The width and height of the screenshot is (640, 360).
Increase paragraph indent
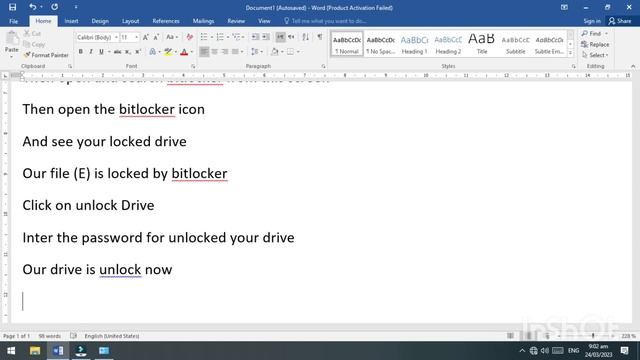pos(266,37)
